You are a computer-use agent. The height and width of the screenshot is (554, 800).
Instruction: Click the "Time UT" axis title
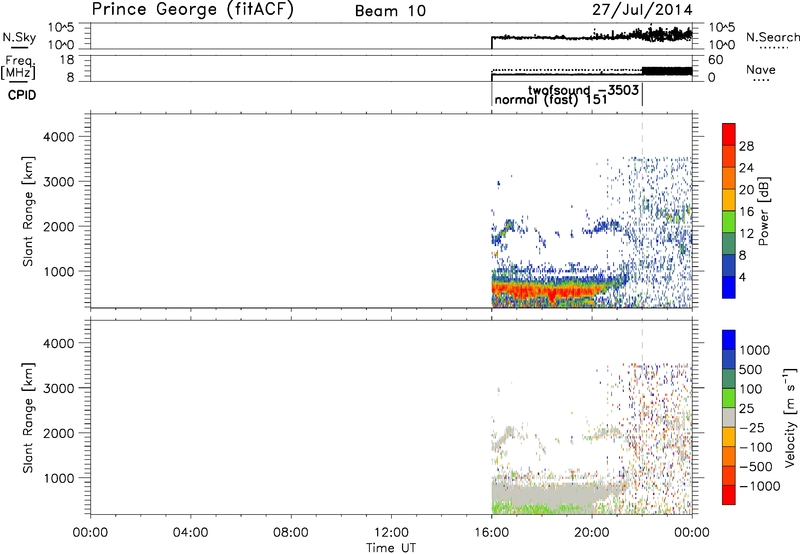[x=391, y=548]
